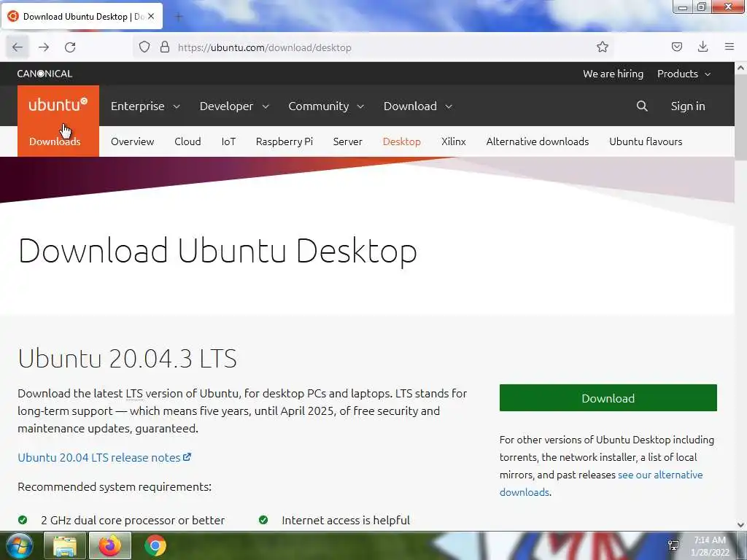
Task: Open the shield tracking protection icon
Action: 144,47
